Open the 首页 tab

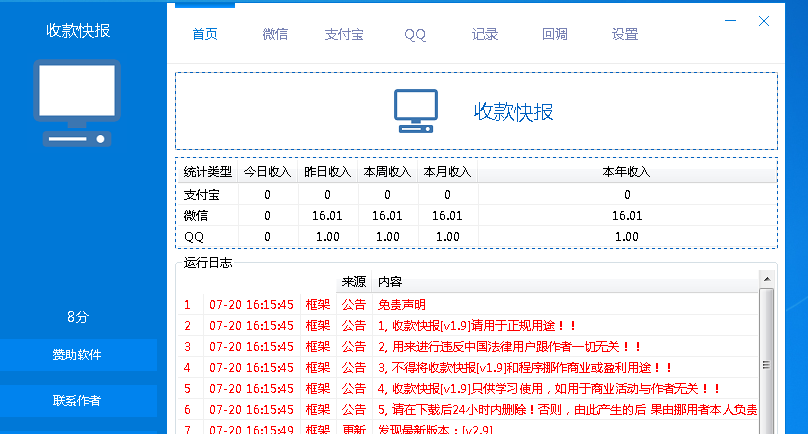tap(205, 35)
